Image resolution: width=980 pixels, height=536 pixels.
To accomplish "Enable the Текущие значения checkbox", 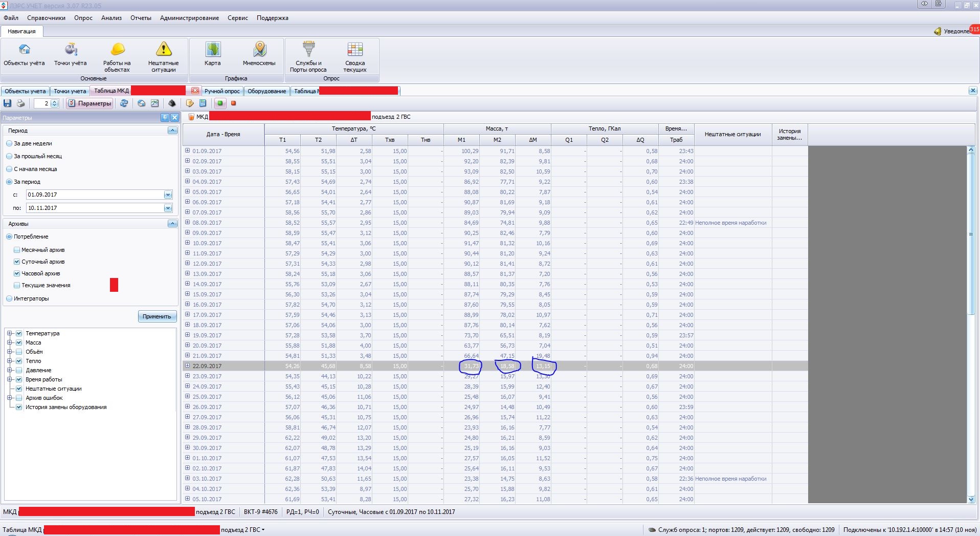I will (17, 285).
